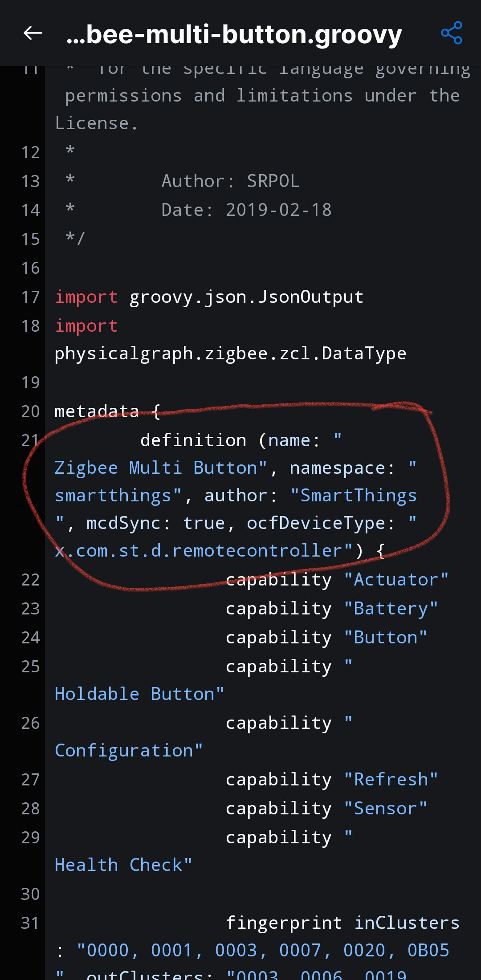Click the capability "Sensor" line
This screenshot has height=980, width=481.
tap(326, 809)
